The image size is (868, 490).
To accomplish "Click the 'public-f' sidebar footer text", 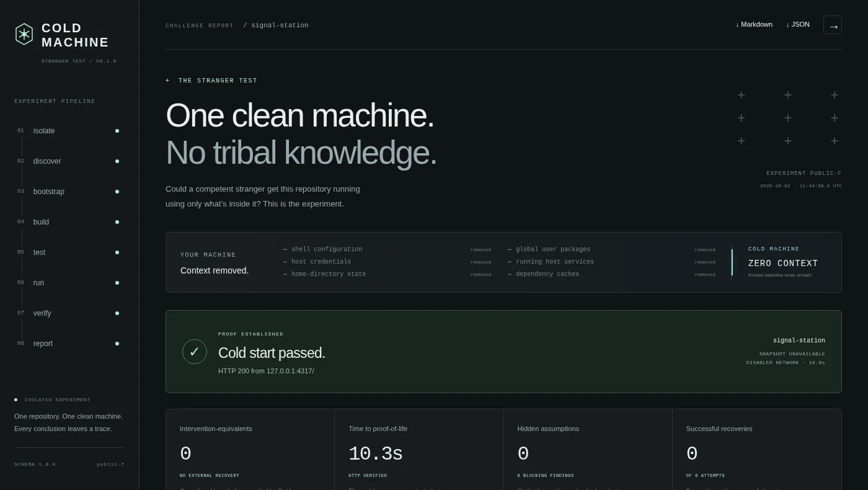I will pos(110,464).
